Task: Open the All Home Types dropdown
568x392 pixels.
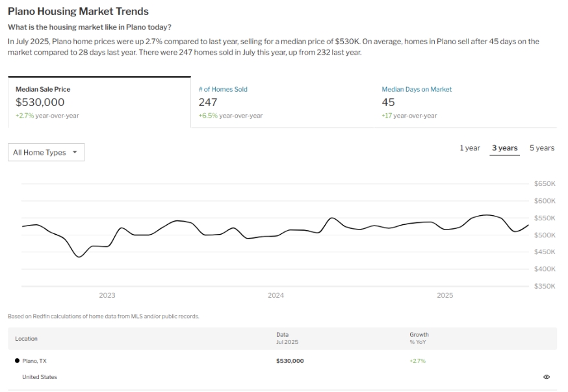Action: coord(46,152)
